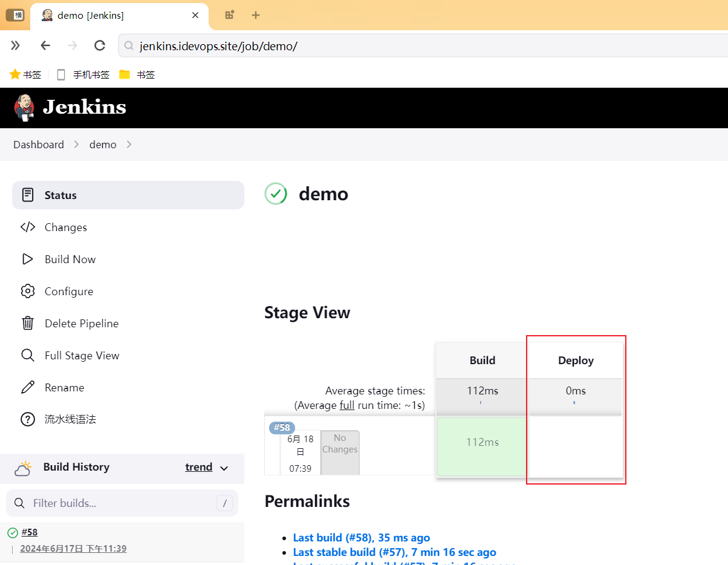This screenshot has height=565, width=728.
Task: Click the Build Now play icon
Action: click(27, 260)
